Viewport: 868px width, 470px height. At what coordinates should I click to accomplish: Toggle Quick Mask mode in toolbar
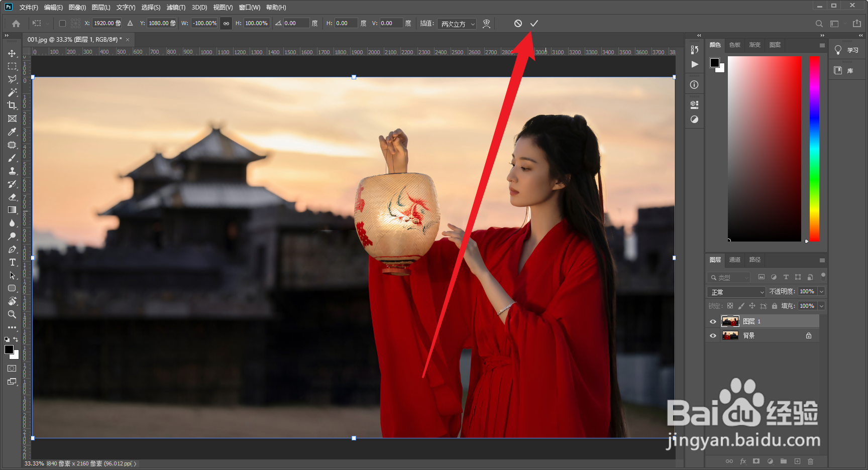tap(12, 369)
